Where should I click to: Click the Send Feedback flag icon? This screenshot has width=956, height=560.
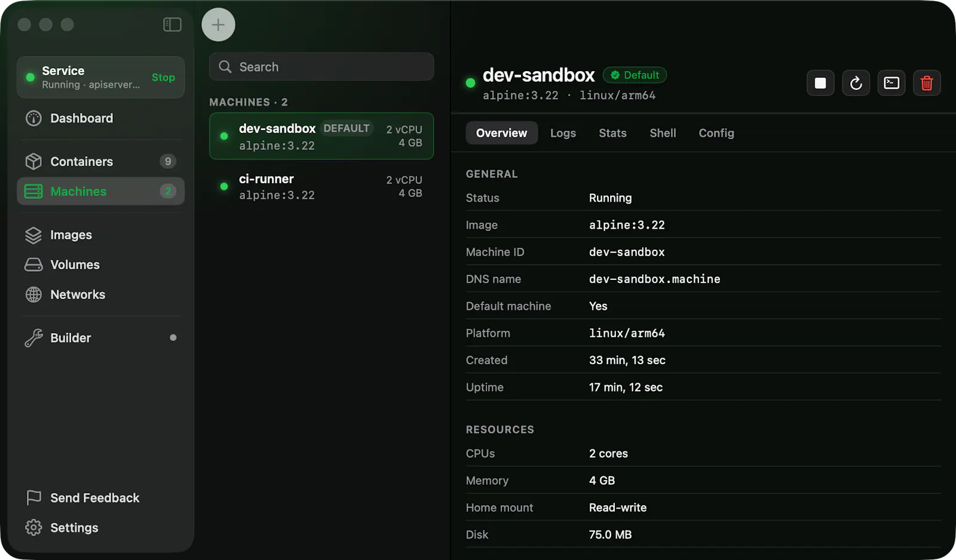tap(33, 497)
